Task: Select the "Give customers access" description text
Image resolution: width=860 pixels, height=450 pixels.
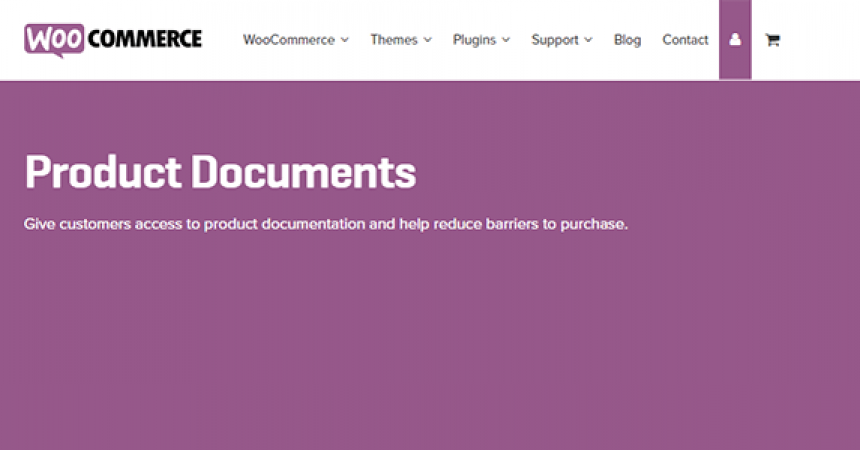Action: point(326,224)
